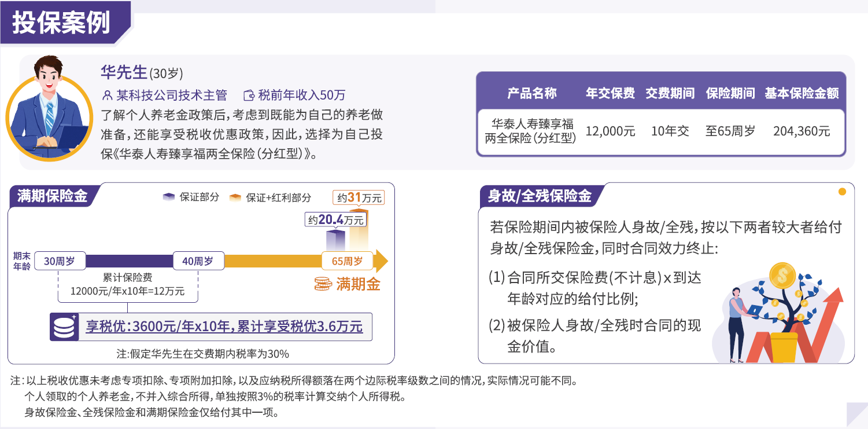Click the 约20.4万元 value label
Viewport: 868px width, 429px height.
point(337,220)
